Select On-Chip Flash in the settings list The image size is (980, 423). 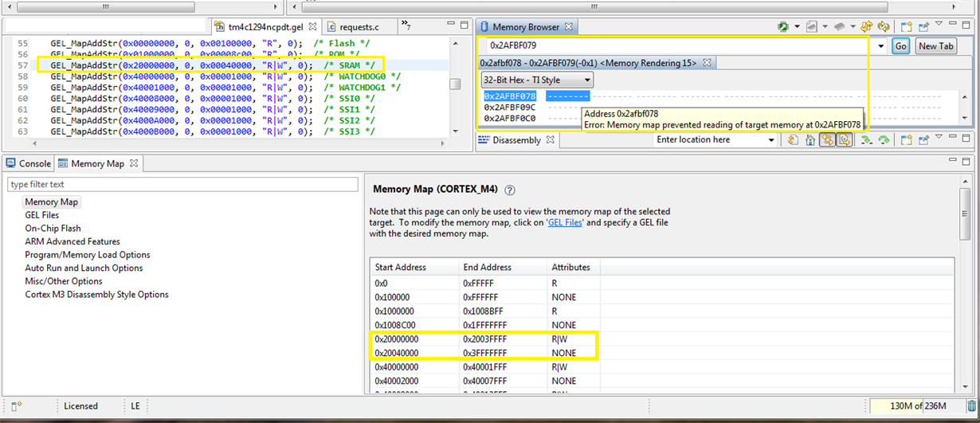(x=53, y=229)
